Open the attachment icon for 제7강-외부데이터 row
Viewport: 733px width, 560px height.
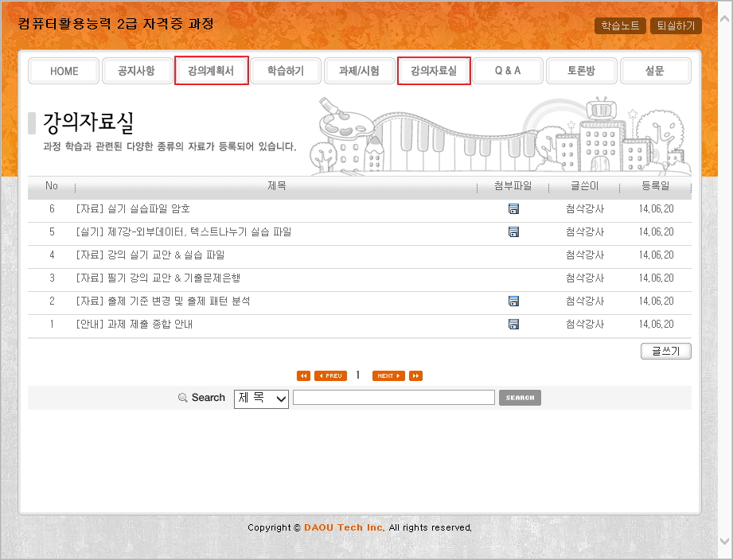point(513,231)
